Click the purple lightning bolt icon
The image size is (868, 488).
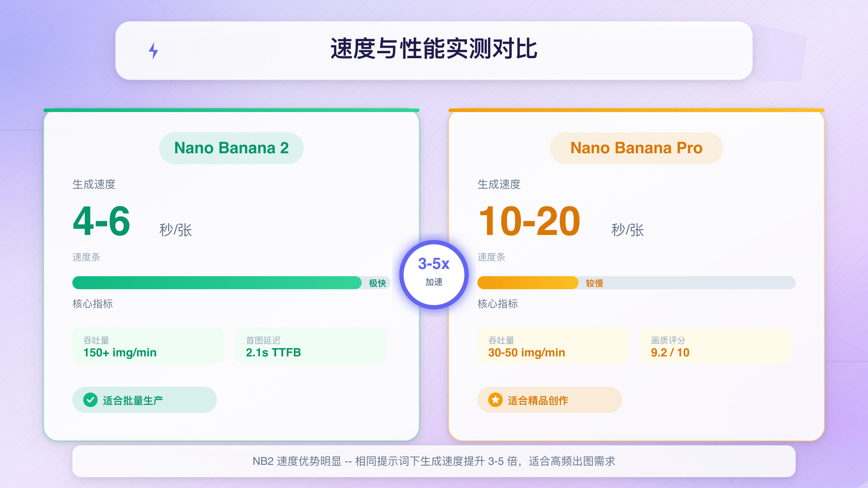154,51
